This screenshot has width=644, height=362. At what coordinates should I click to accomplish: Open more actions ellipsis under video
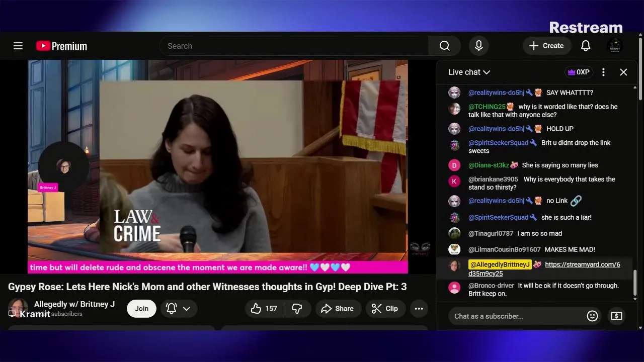[419, 309]
